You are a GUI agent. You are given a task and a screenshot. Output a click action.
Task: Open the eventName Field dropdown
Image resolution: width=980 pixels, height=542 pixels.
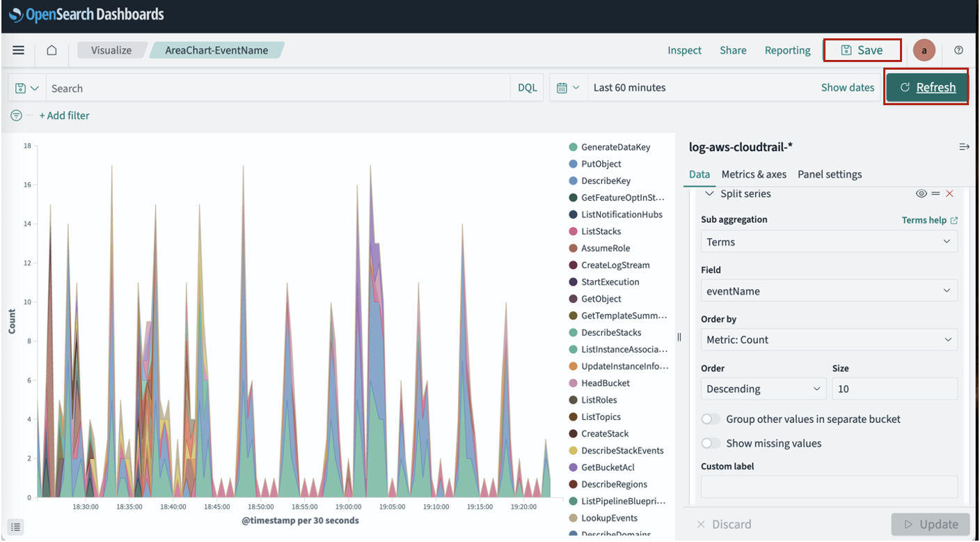click(x=828, y=291)
